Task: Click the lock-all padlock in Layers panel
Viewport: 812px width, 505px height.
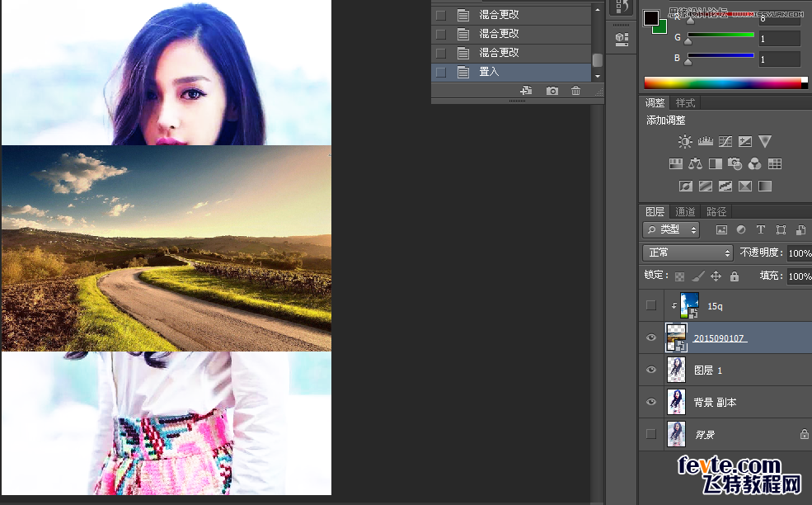Action: 734,276
